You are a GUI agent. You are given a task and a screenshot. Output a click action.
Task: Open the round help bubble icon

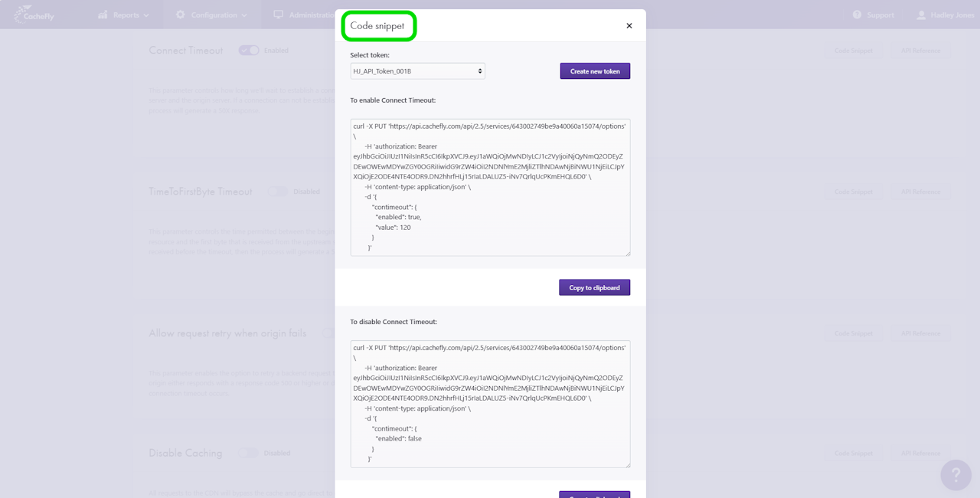(x=955, y=475)
